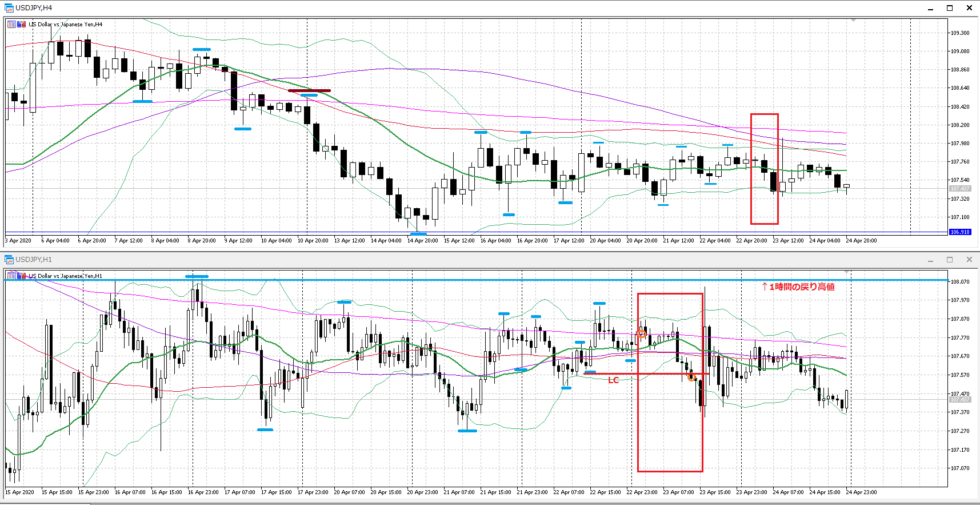980x505 pixels.
Task: Close the USDJPY,H1 chart window
Action: [x=969, y=260]
